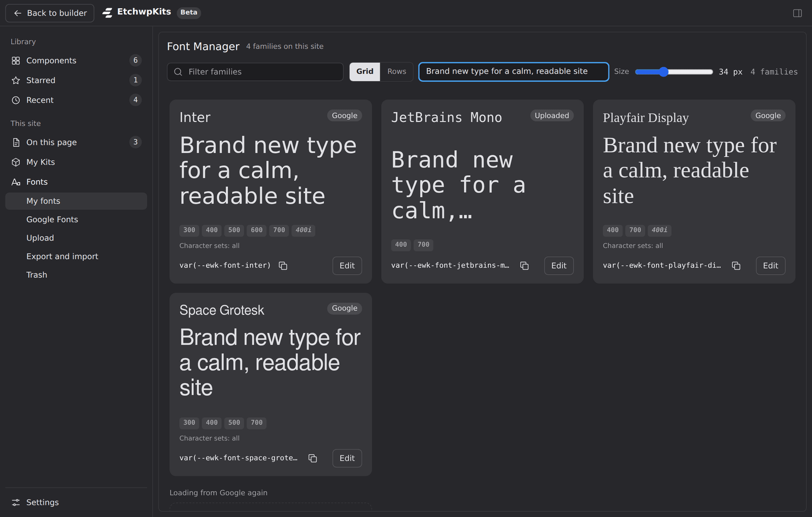Screen dimensions: 812x517
Task: Adjust the preview Size slider
Action: [674, 72]
